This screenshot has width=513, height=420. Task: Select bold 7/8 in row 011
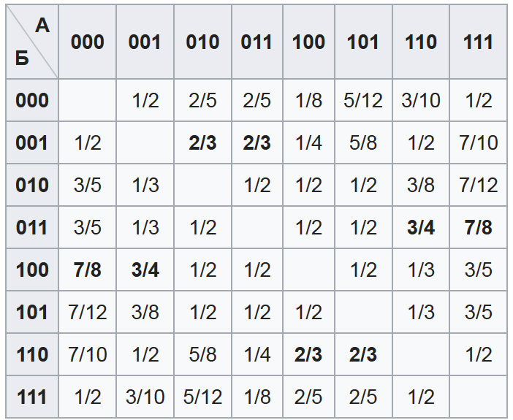pos(479,228)
